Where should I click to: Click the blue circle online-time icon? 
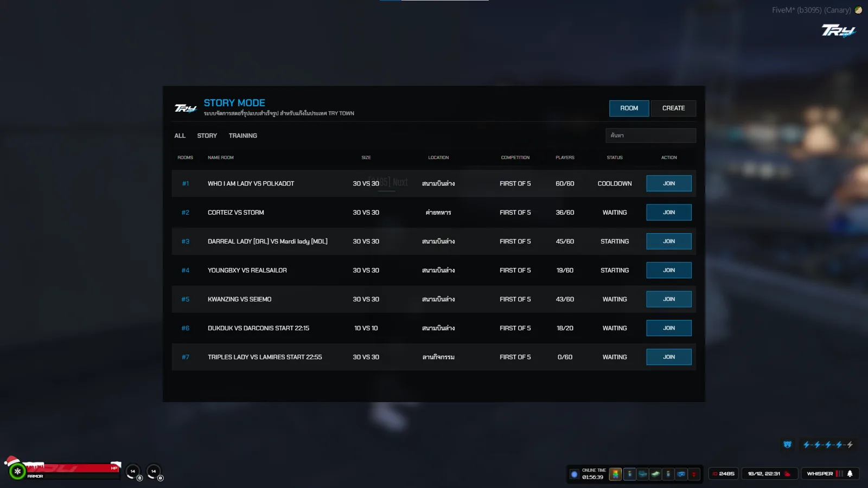click(x=574, y=474)
